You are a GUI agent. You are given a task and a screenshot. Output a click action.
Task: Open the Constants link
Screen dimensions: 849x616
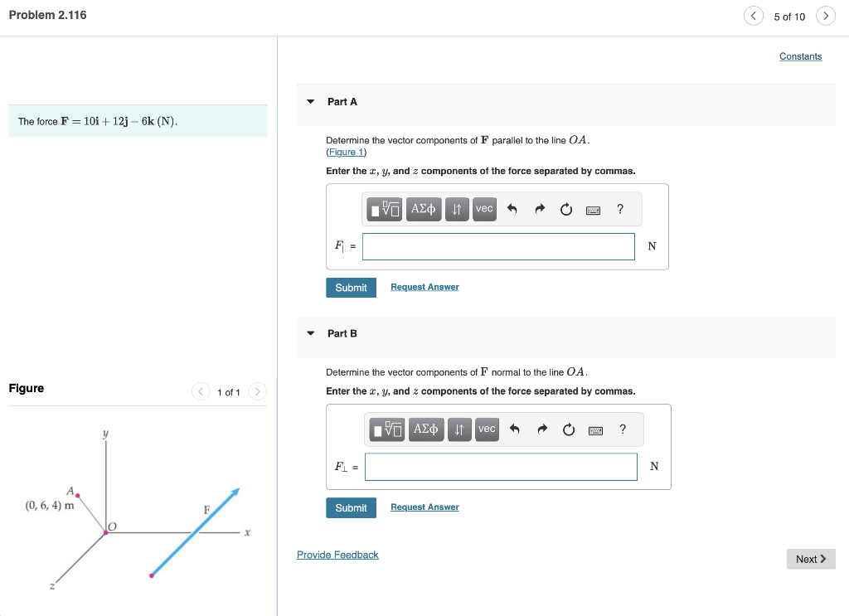pyautogui.click(x=800, y=56)
